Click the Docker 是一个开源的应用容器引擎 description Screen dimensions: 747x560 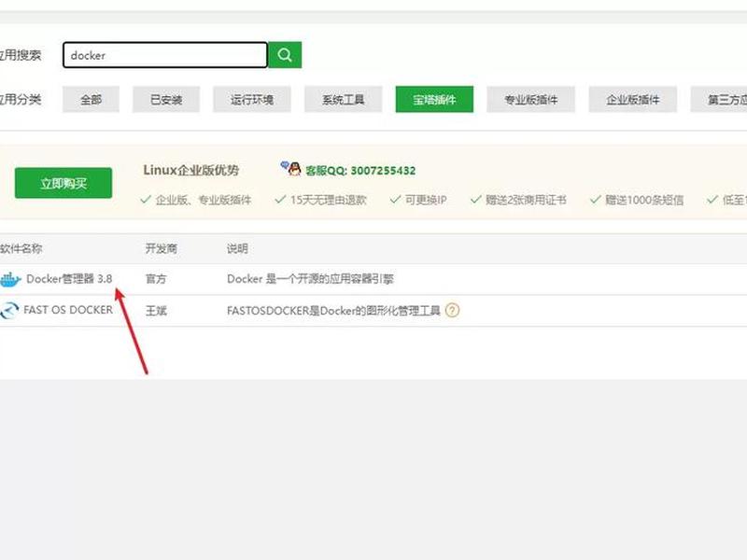pos(310,279)
